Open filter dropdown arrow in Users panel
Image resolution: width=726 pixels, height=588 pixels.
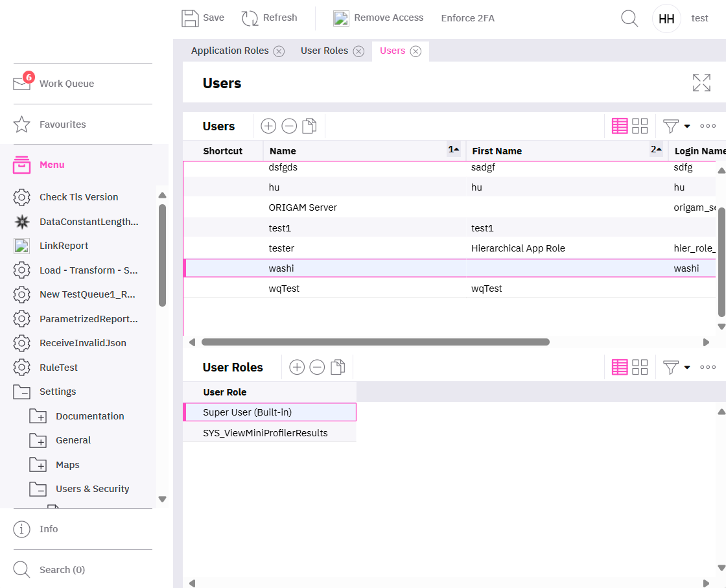(687, 126)
